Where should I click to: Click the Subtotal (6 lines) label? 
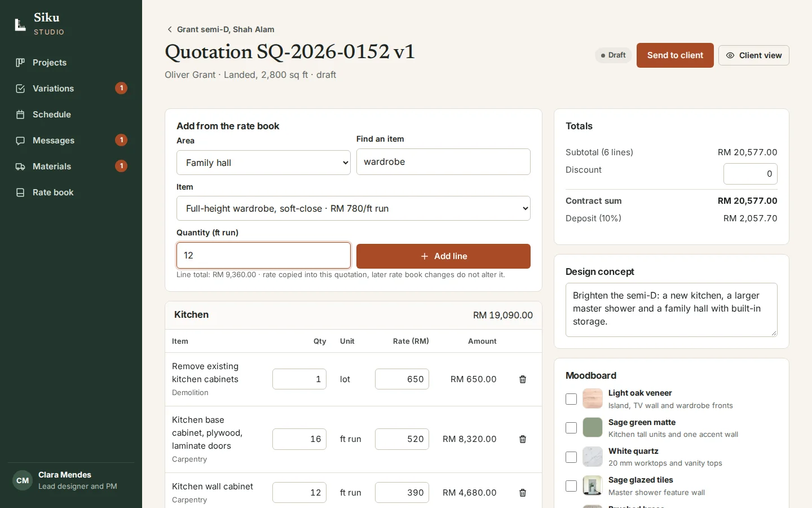(x=599, y=152)
